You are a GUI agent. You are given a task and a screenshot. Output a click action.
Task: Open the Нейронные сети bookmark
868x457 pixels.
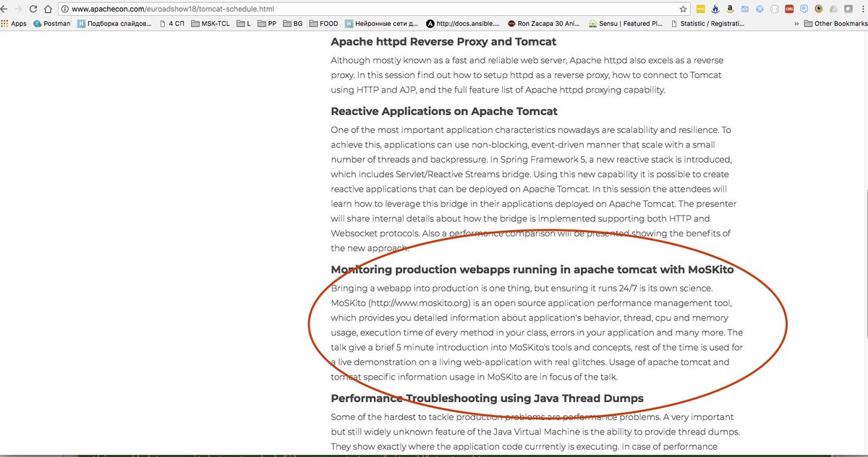pyautogui.click(x=382, y=23)
